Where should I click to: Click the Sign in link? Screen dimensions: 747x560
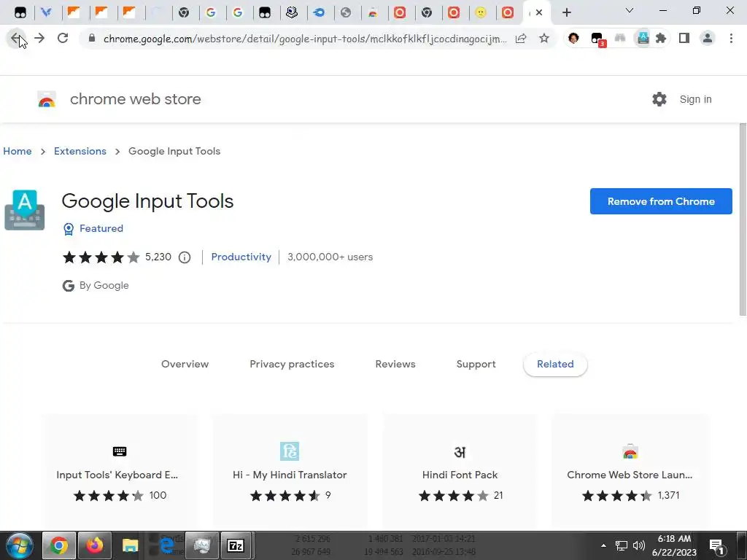695,99
